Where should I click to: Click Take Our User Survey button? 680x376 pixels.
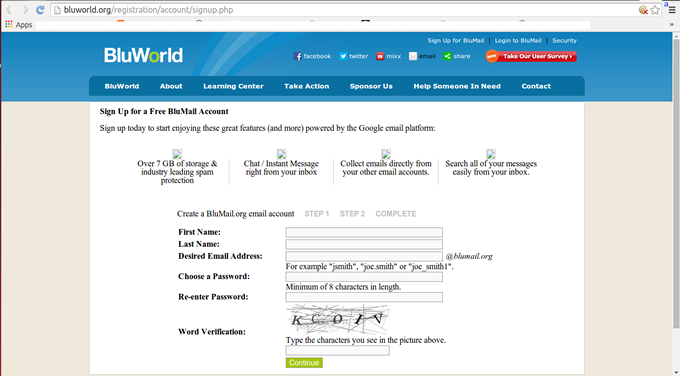531,56
